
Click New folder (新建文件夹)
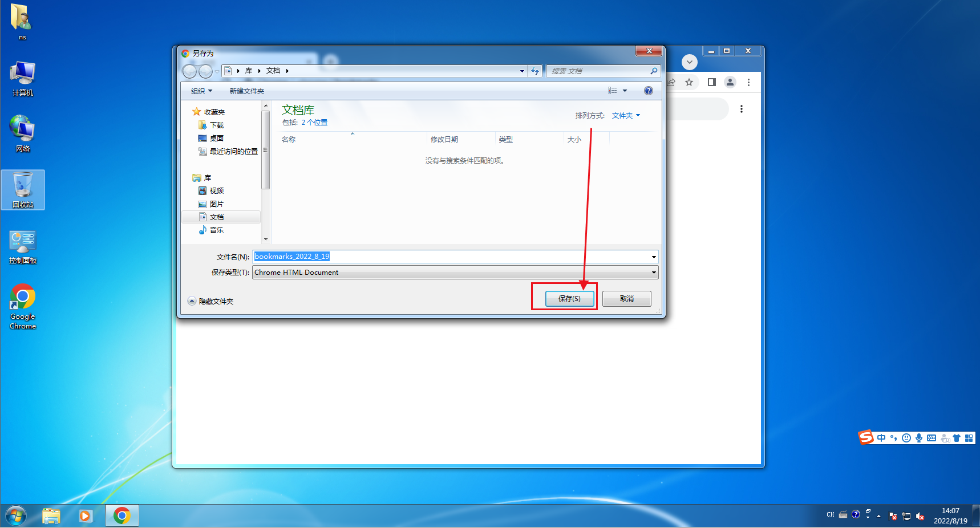coord(246,91)
